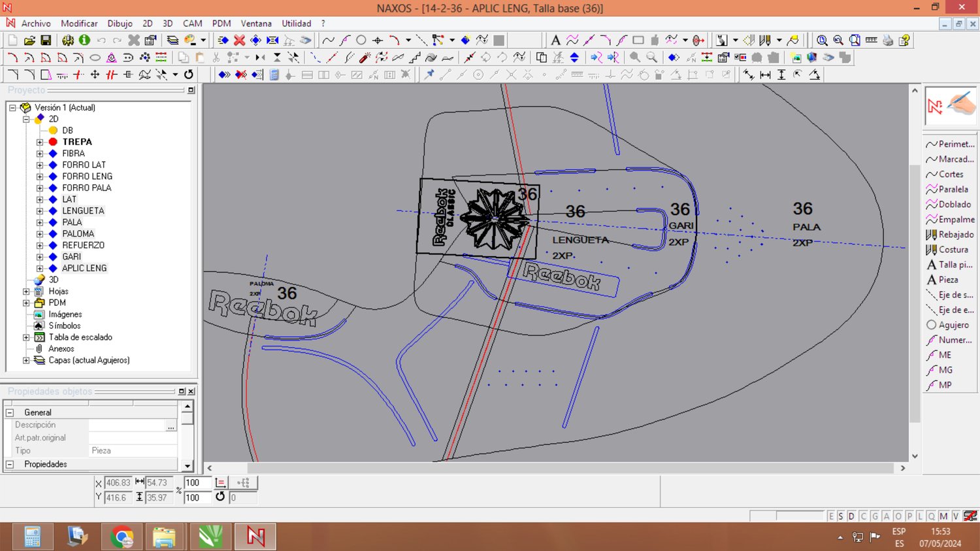
Task: Select the circle drawing tool
Action: [361, 41]
